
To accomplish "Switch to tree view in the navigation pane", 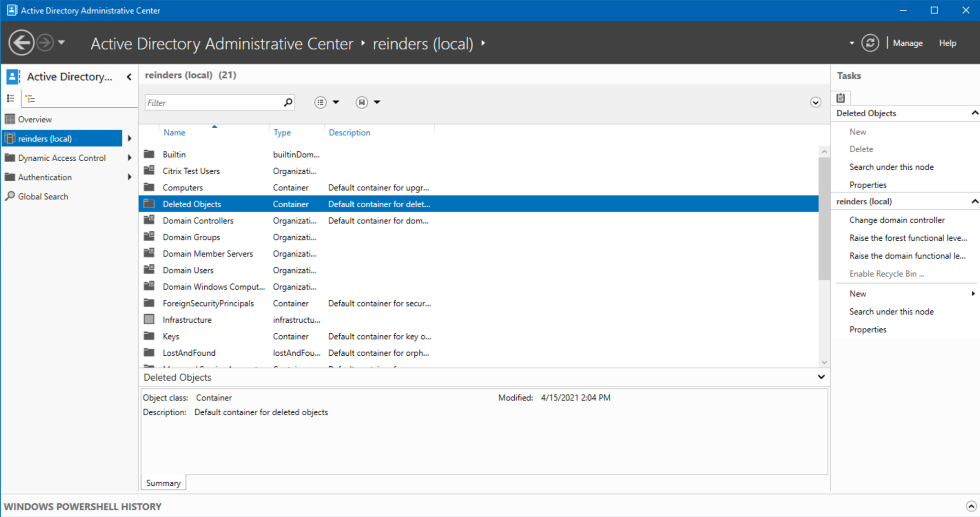I will click(x=31, y=98).
